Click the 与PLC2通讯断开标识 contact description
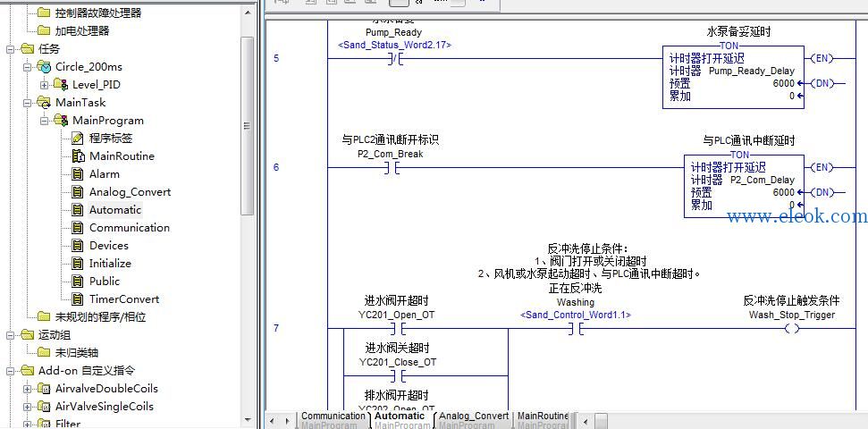The image size is (868, 429). pos(391,140)
